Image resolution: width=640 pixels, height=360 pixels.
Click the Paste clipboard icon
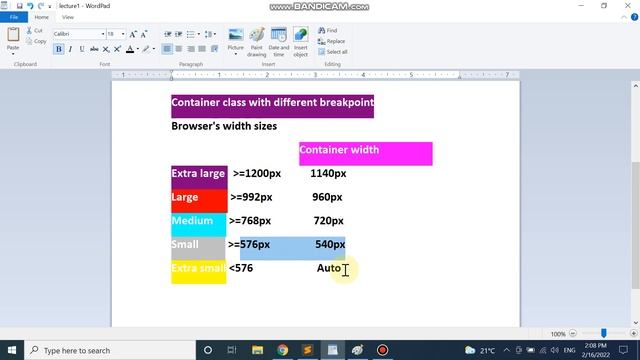point(13,35)
